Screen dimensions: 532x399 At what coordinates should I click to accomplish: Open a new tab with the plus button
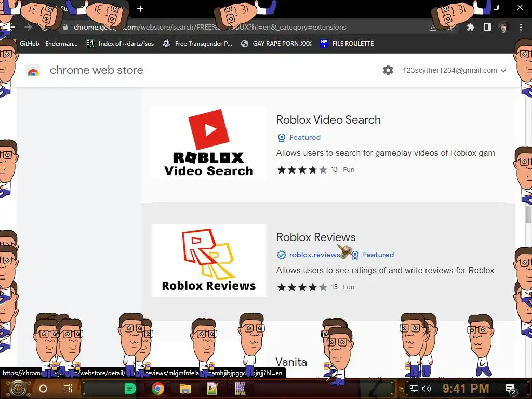[x=140, y=9]
